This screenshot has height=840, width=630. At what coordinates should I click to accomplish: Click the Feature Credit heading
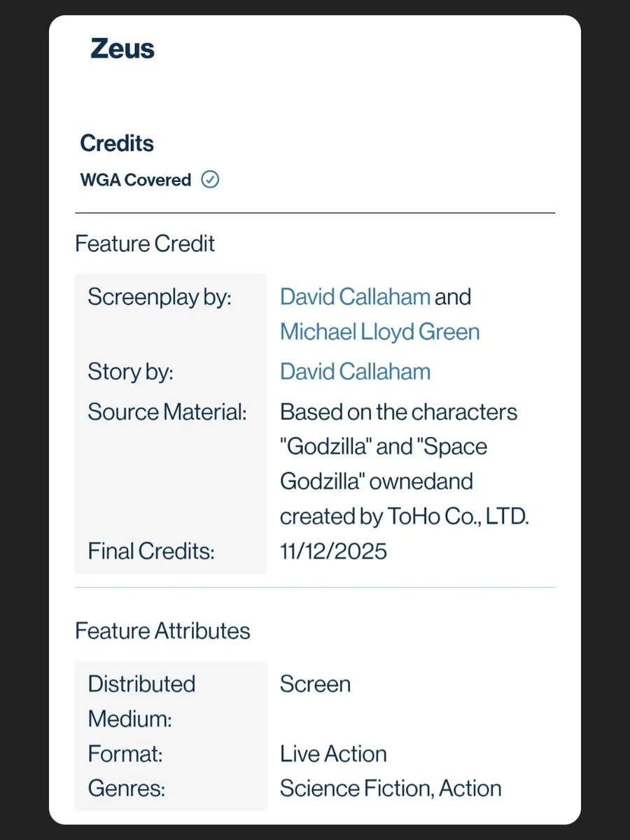pos(145,244)
